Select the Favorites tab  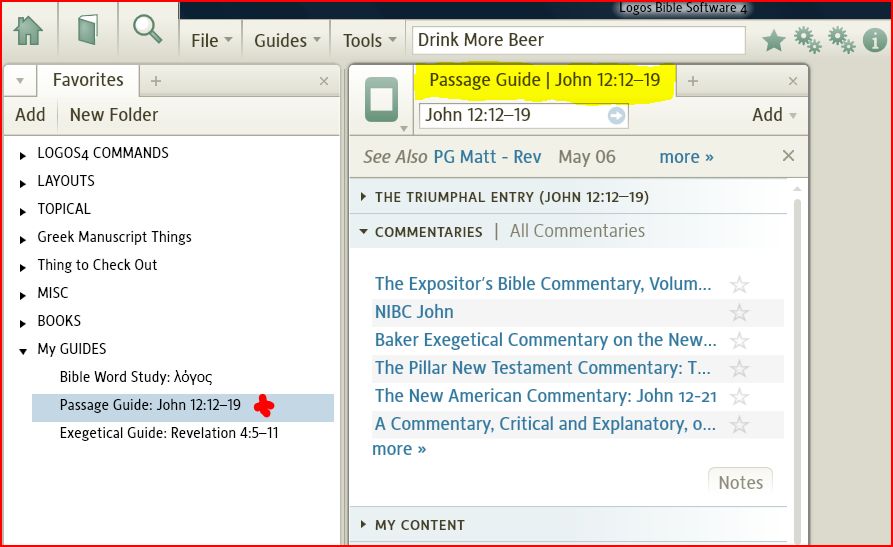(x=88, y=80)
